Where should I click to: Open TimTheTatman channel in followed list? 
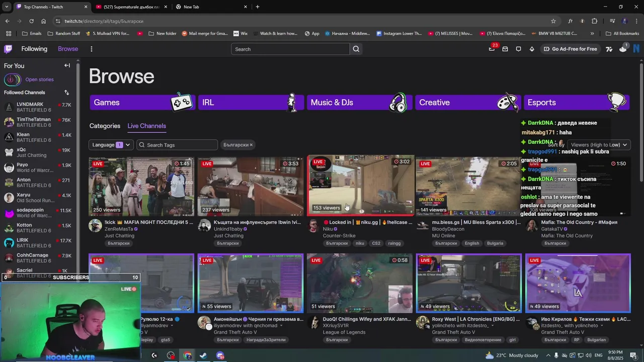(38, 122)
